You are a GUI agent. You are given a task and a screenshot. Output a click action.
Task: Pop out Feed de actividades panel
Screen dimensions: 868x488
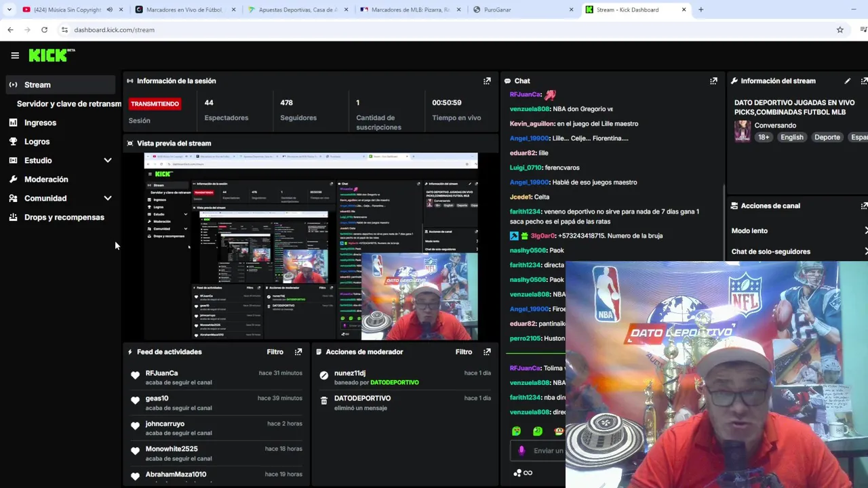298,352
